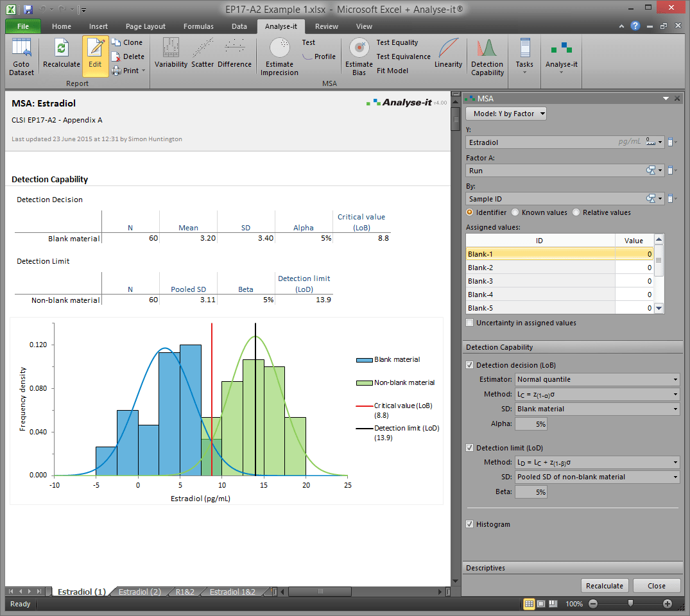This screenshot has width=690, height=616.
Task: Uncheck the Histogram checkbox
Action: [x=470, y=524]
